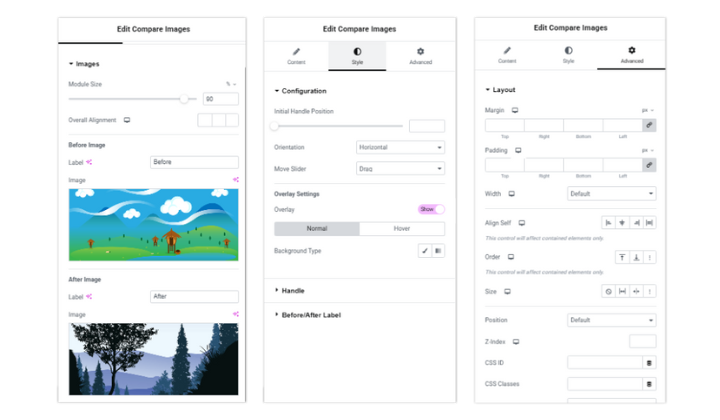The width and height of the screenshot is (720, 420).
Task: Change Module Size unit selector
Action: [x=231, y=84]
